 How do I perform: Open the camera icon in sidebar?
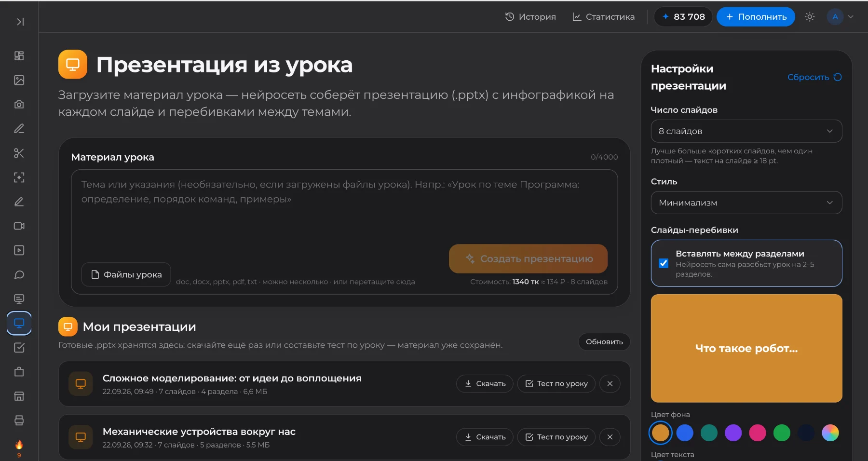[19, 104]
